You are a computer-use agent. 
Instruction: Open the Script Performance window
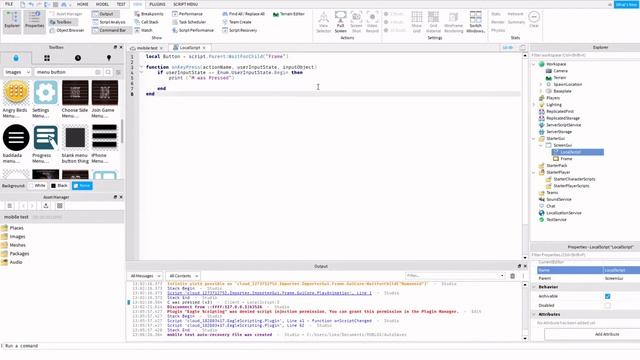pyautogui.click(x=193, y=30)
